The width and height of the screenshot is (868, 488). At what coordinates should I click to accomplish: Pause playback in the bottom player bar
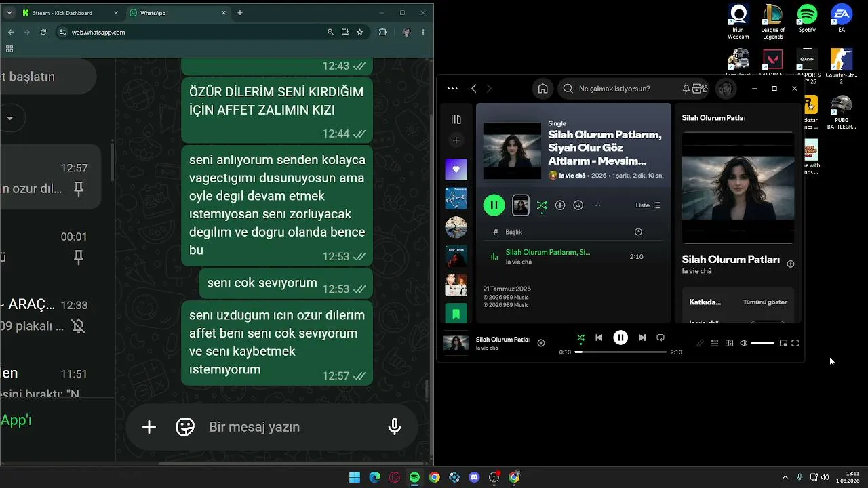coord(620,338)
